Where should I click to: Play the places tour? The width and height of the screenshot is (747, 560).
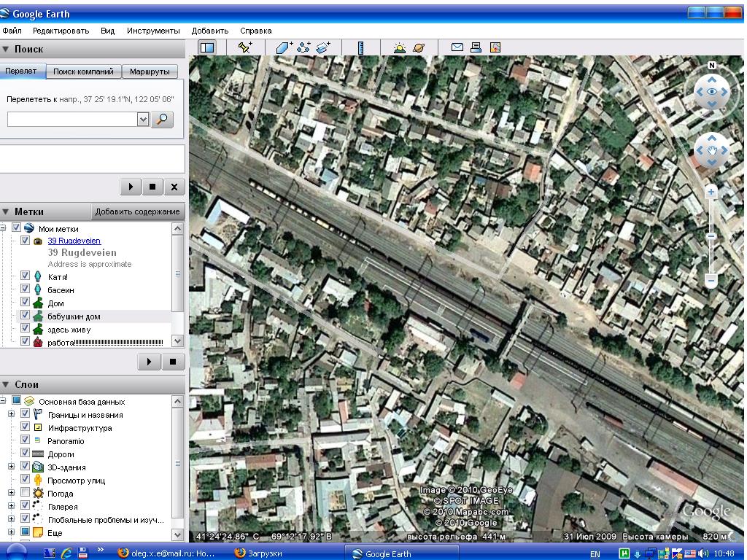pyautogui.click(x=149, y=362)
